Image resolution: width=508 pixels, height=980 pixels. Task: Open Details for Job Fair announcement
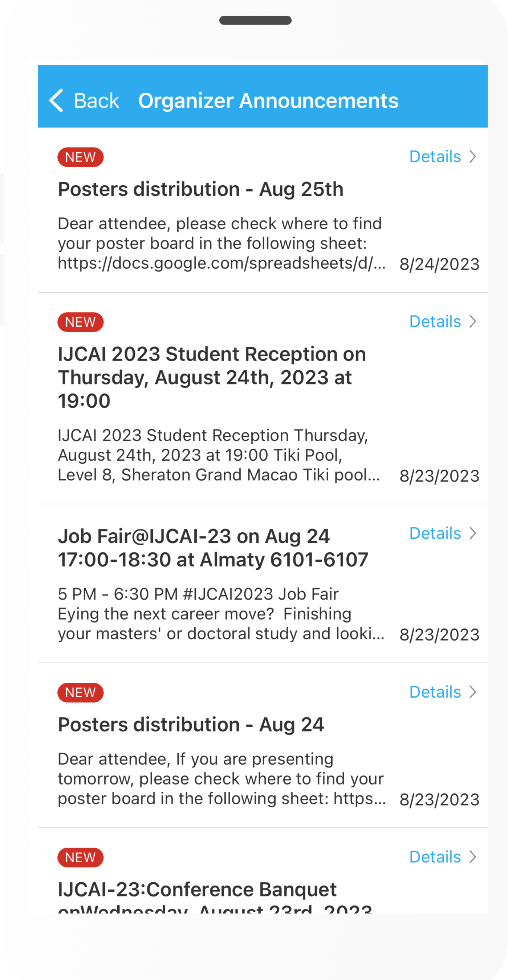tap(435, 533)
